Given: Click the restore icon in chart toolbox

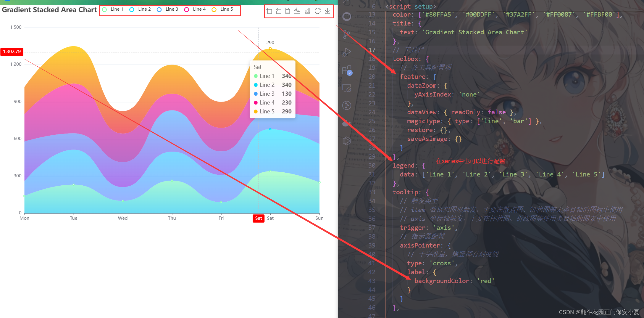Looking at the screenshot, I should pos(317,11).
